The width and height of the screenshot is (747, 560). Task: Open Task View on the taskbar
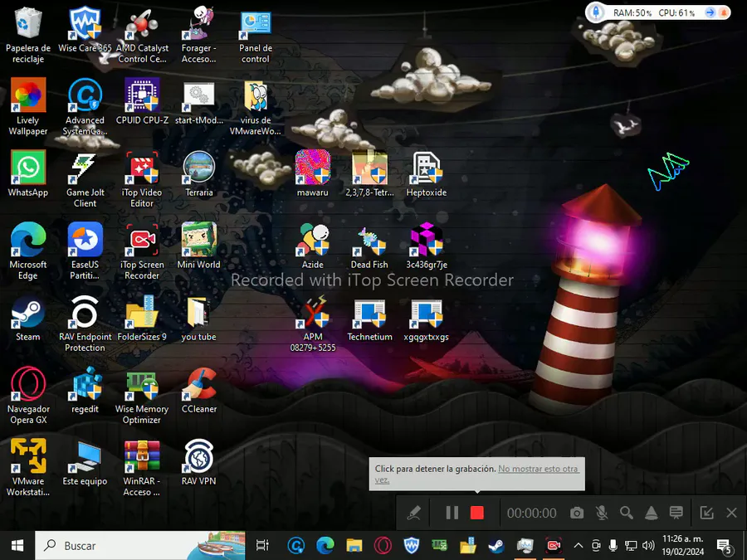[x=262, y=546]
